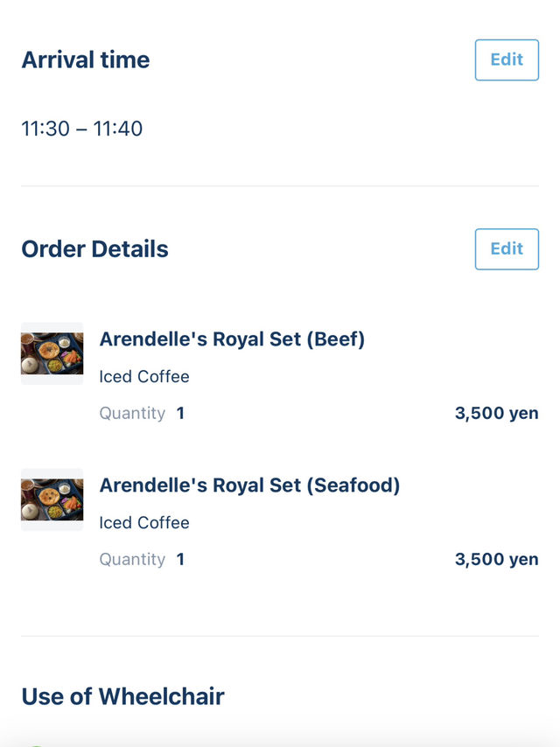Click the Arrival time heading
The height and width of the screenshot is (747, 560).
(x=86, y=60)
